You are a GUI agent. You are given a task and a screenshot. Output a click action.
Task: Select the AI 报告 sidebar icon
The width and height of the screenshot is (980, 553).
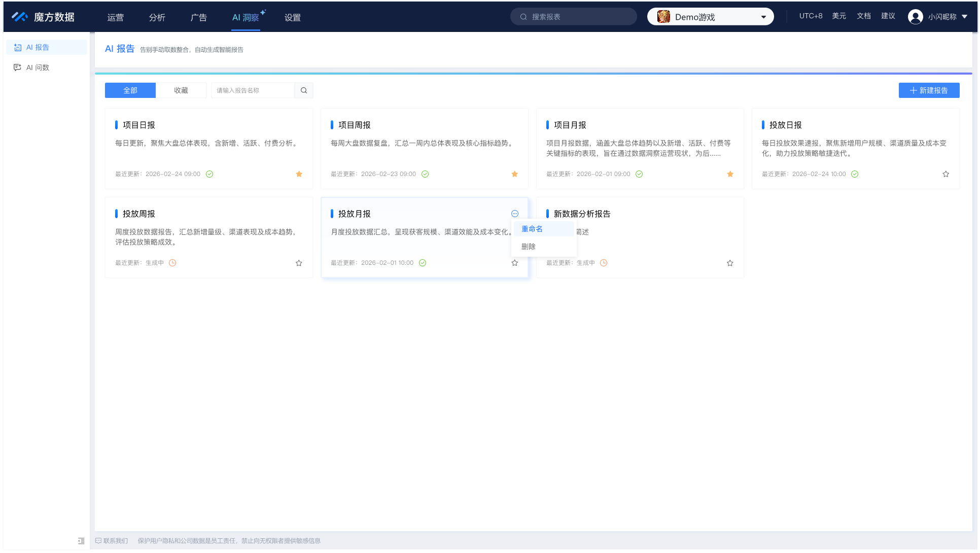click(x=17, y=47)
